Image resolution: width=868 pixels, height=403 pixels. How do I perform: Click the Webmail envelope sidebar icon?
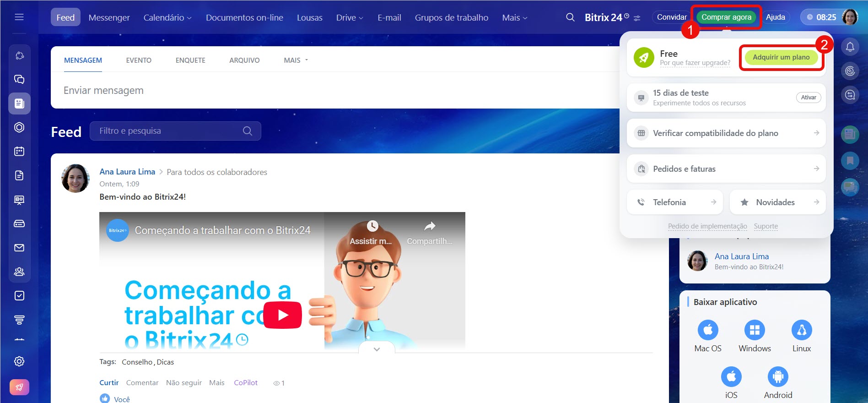click(19, 248)
